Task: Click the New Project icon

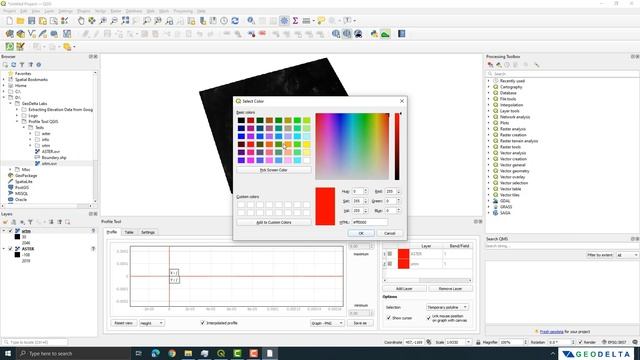Action: click(x=9, y=21)
